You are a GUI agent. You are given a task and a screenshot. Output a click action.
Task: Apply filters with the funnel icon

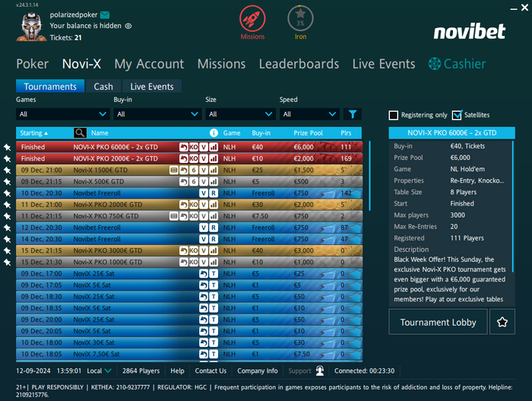point(353,114)
